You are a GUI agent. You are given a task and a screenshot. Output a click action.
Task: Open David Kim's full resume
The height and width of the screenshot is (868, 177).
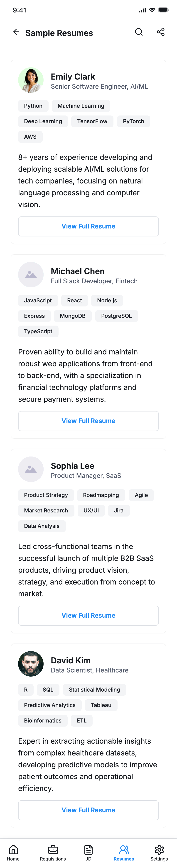(x=88, y=810)
